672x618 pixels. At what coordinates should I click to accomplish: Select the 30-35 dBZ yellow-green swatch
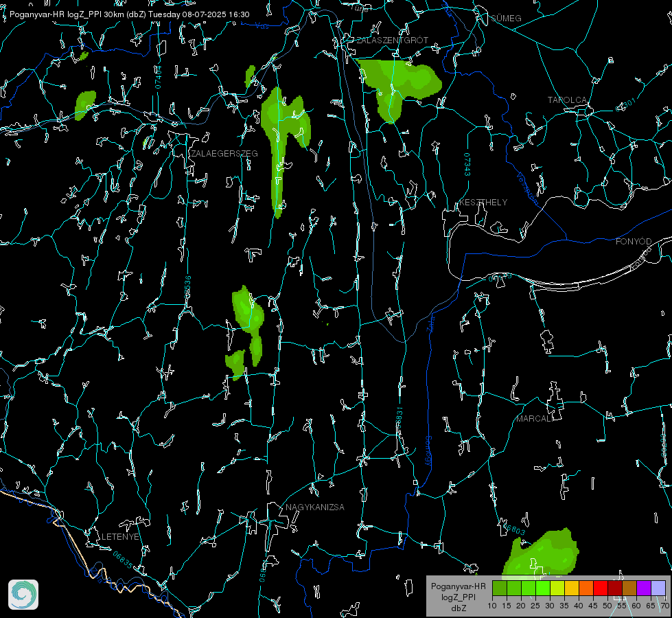tap(557, 588)
